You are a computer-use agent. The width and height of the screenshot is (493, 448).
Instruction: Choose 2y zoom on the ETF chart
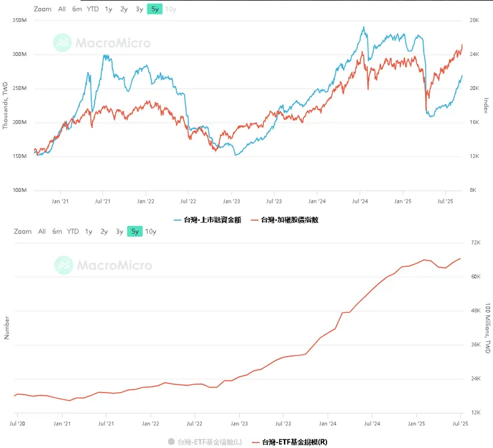pos(104,231)
